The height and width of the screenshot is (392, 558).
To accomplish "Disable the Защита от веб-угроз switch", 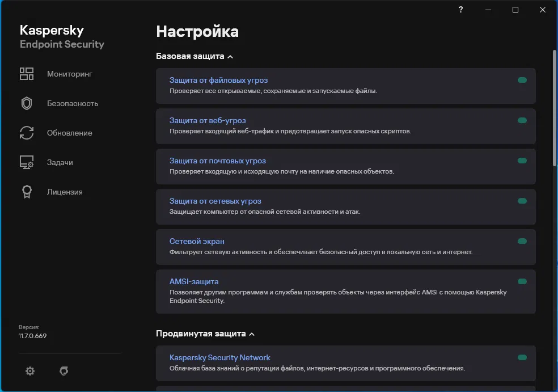I will coord(522,121).
